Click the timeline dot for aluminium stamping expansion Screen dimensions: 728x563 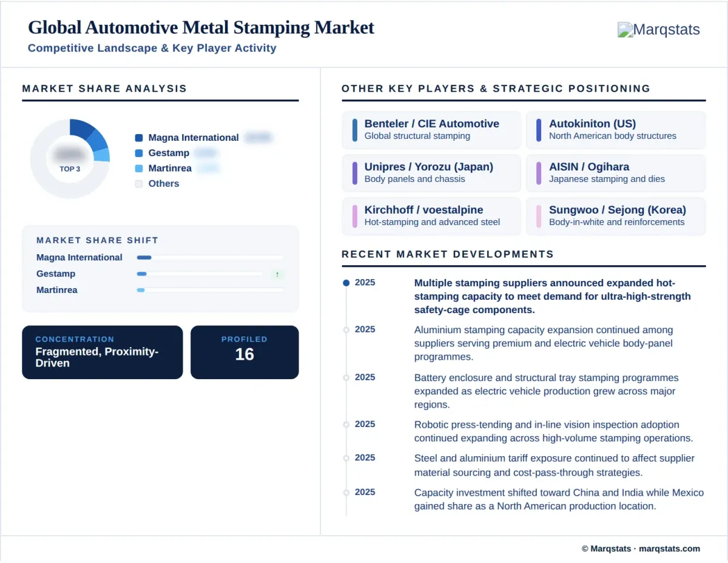pos(346,330)
